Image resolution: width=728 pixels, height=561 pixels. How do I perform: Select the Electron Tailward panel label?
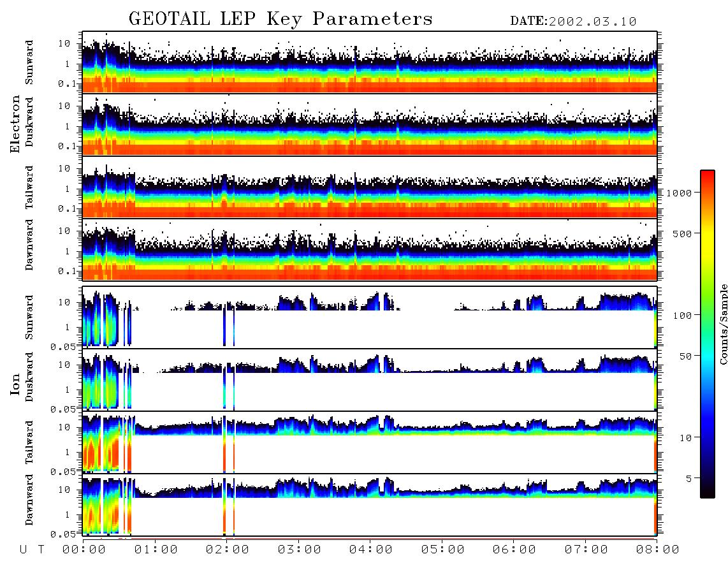(x=29, y=187)
